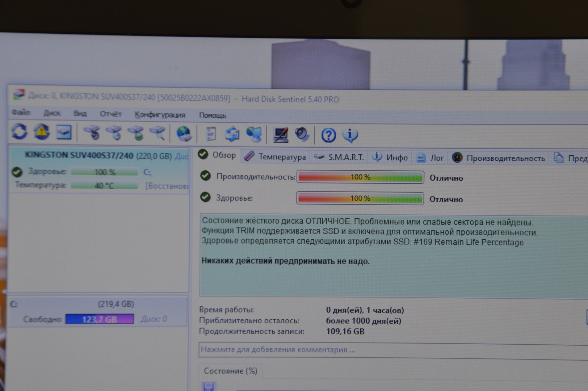This screenshot has height=391, width=588.
Task: Click the Здоровье 100% rainbow progress bar
Action: (x=360, y=198)
